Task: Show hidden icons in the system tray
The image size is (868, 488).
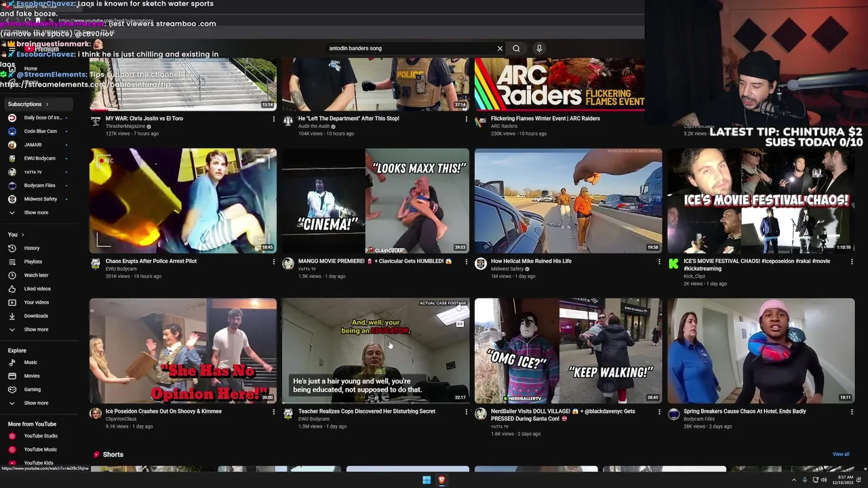Action: [x=794, y=480]
